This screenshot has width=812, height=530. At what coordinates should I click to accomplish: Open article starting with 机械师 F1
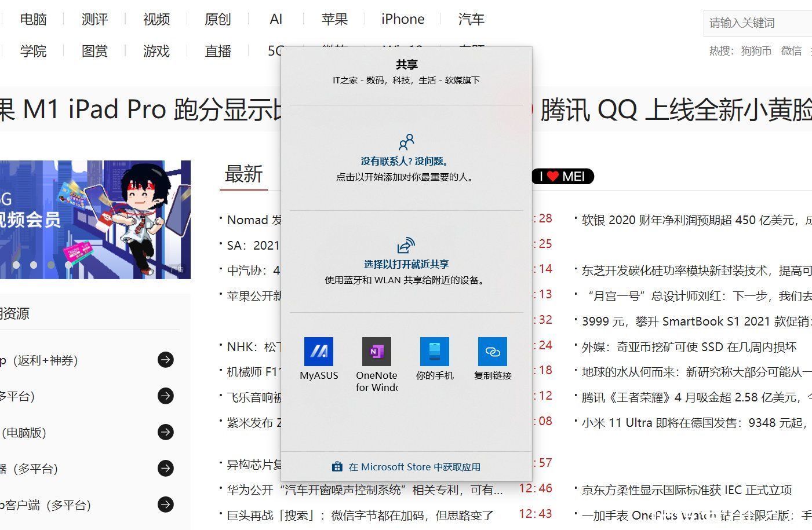(x=254, y=372)
